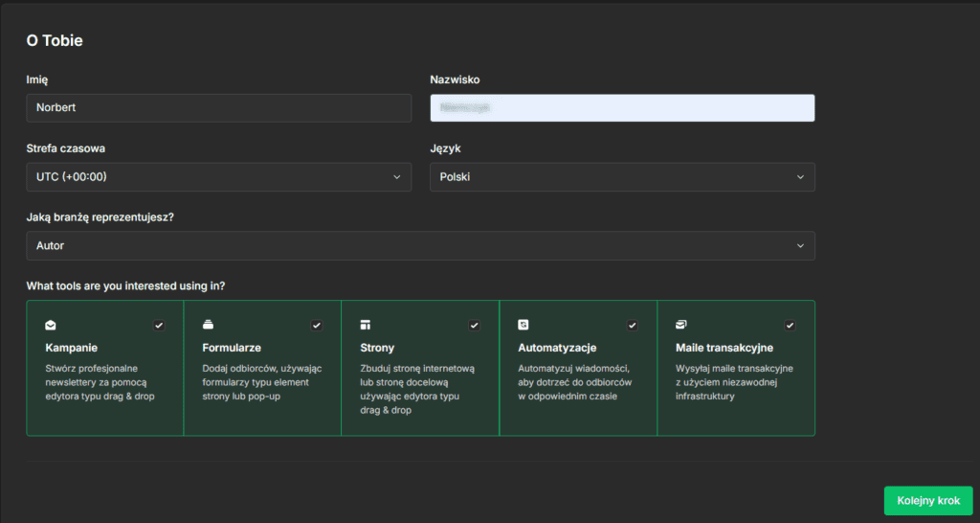Expand the Język dropdown showing Polski

point(622,177)
